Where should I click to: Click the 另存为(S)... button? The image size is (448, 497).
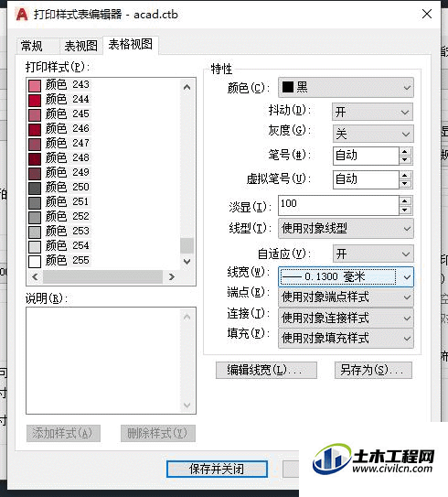pyautogui.click(x=373, y=370)
